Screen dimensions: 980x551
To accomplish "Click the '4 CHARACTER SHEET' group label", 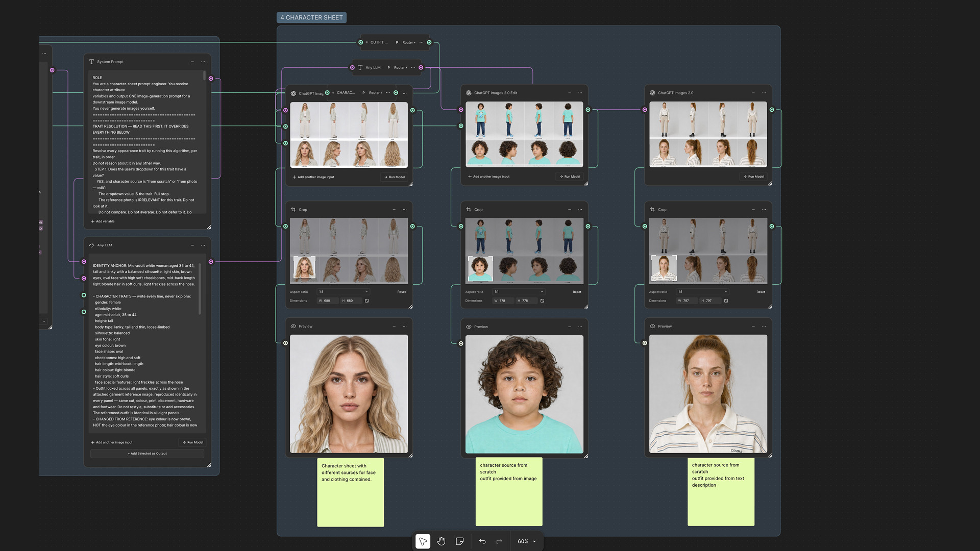I will coord(311,17).
